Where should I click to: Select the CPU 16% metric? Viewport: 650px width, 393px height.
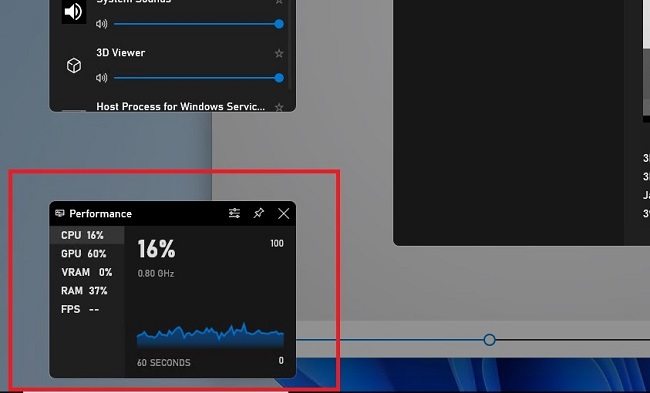[x=87, y=235]
